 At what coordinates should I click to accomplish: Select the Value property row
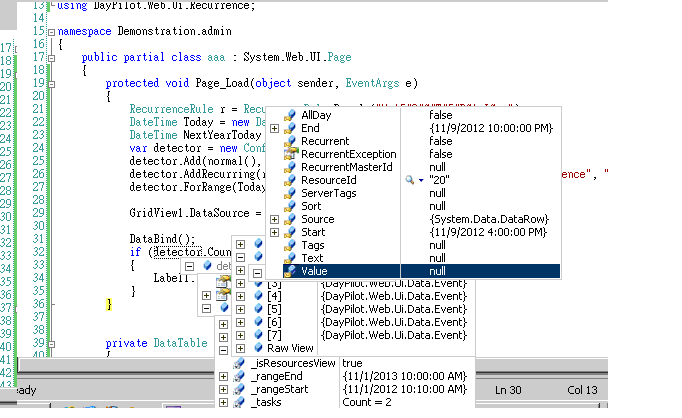[x=421, y=271]
